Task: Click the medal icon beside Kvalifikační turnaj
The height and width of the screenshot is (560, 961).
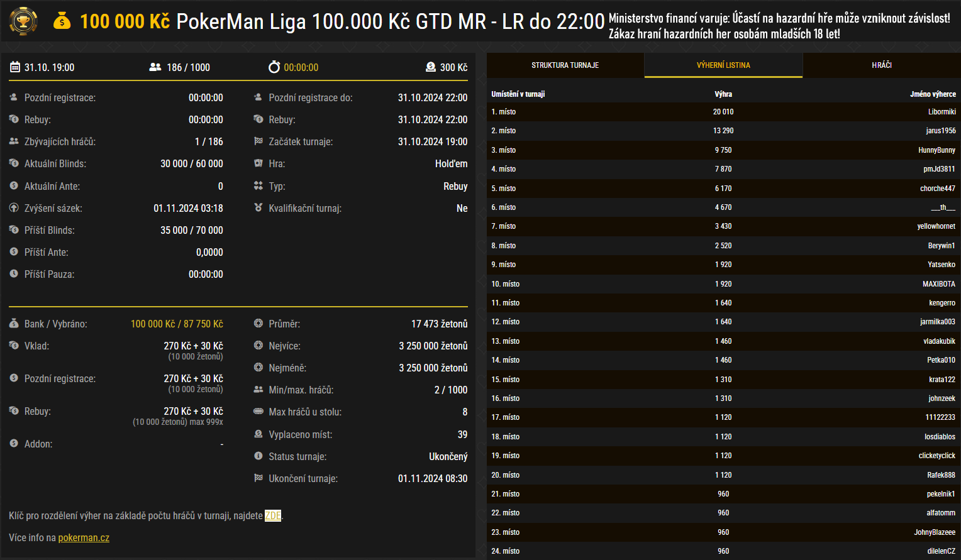Action: point(258,208)
